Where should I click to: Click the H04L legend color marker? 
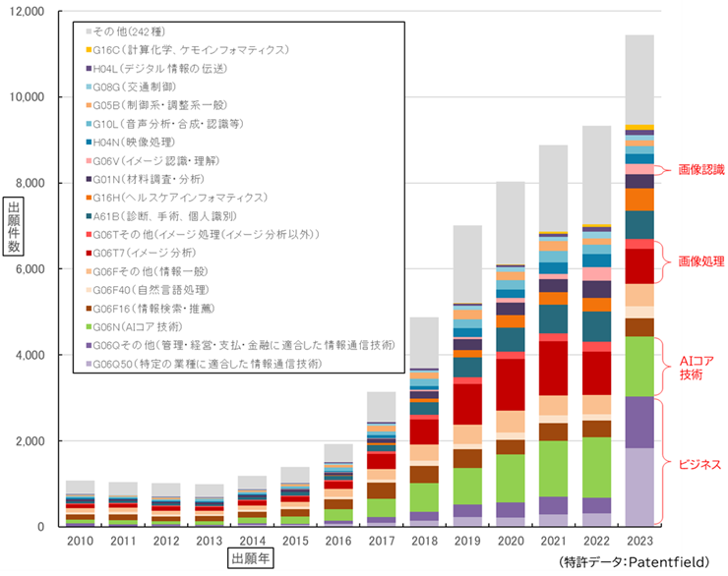pos(90,69)
